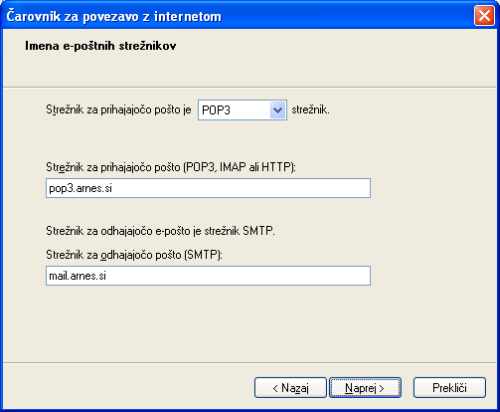Click the incoming mail server input field
This screenshot has height=412, width=500.
(x=208, y=188)
